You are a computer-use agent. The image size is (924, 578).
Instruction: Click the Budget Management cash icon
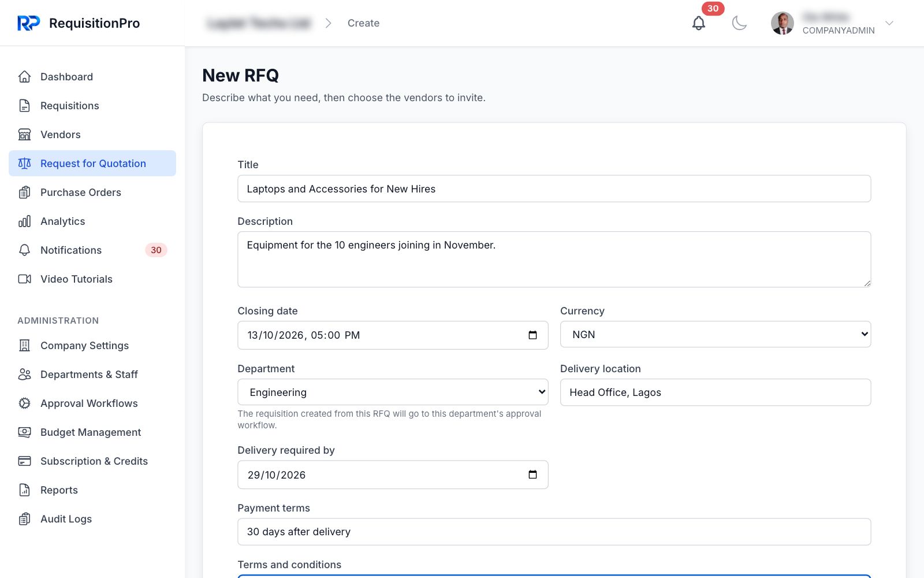(x=24, y=432)
